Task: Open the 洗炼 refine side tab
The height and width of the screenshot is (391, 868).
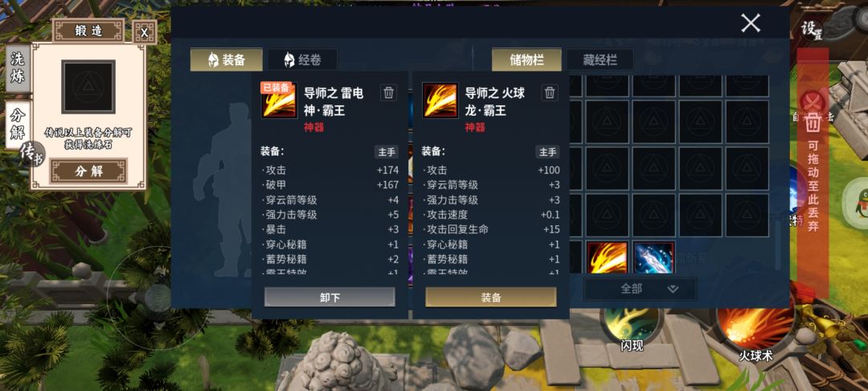Action: 18,68
